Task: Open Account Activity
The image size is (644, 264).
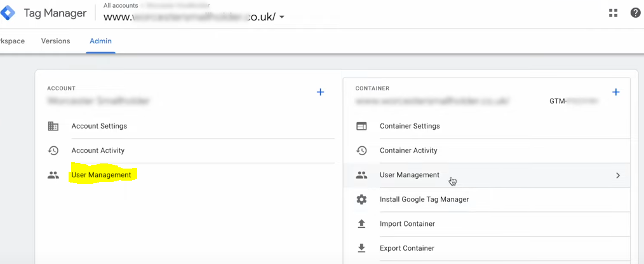Action: tap(98, 150)
